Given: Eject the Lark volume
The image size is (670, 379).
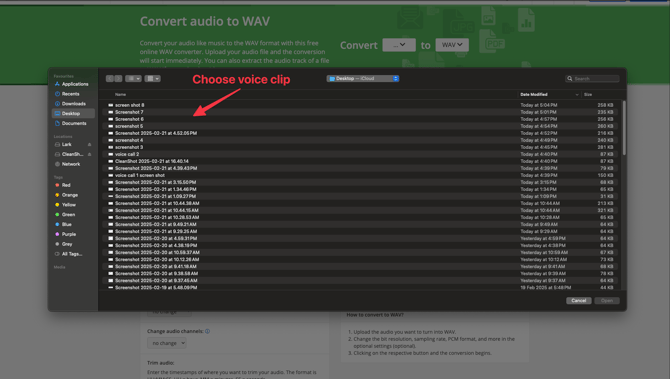Looking at the screenshot, I should coord(89,144).
